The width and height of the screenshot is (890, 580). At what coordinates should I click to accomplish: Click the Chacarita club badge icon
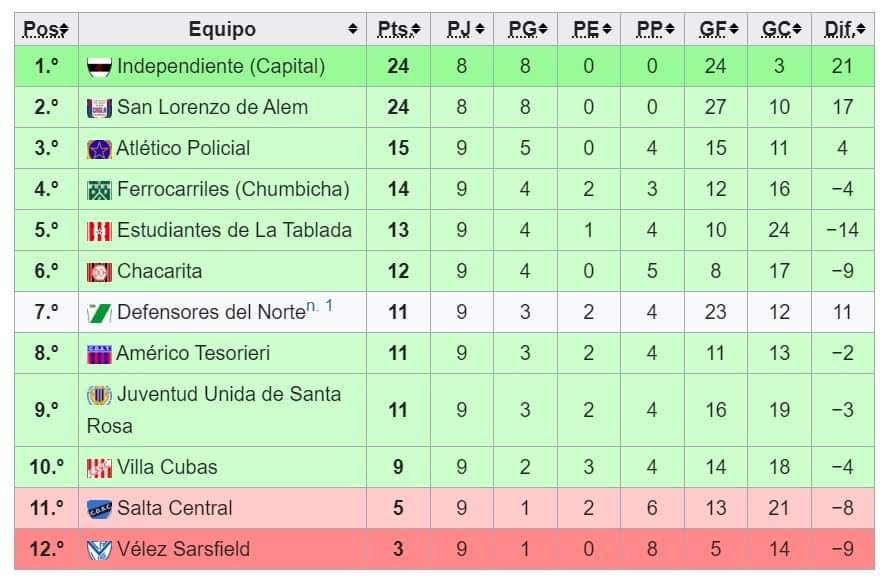click(x=99, y=272)
